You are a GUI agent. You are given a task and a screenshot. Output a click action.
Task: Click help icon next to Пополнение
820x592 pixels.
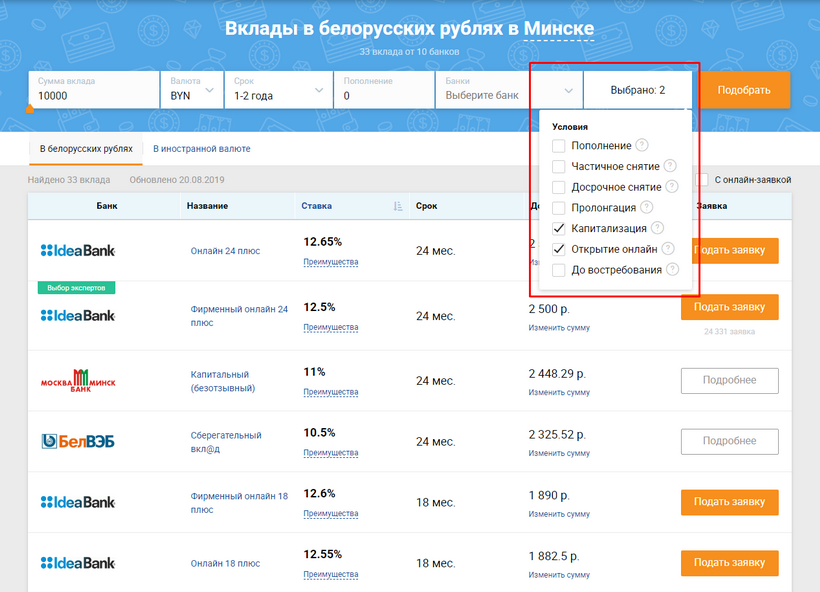642,146
